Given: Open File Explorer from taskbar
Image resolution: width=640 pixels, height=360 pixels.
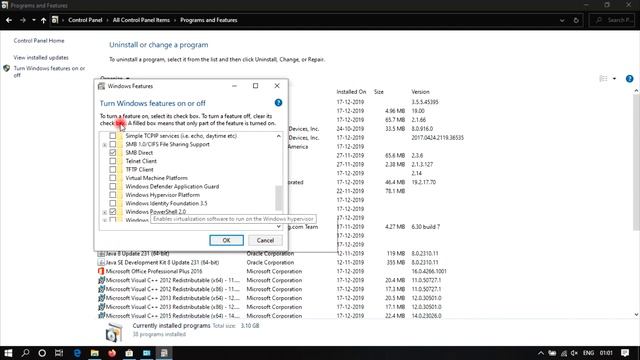Looking at the screenshot, I should (95, 353).
